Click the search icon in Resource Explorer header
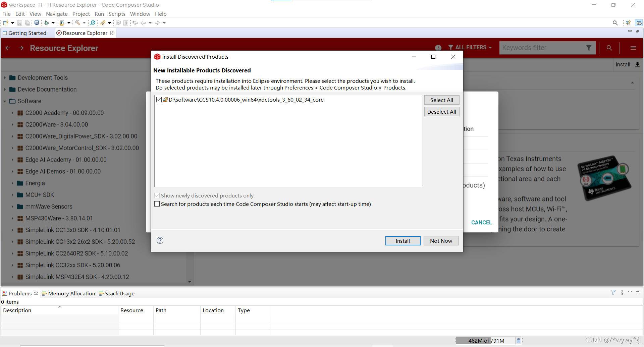This screenshot has width=644, height=347. point(609,48)
